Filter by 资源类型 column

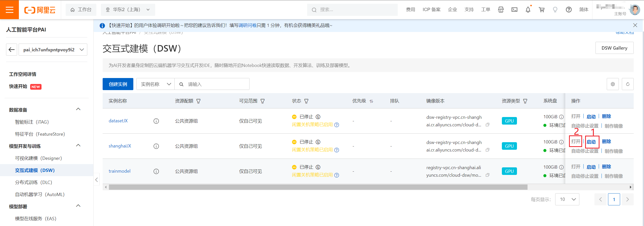pos(525,101)
